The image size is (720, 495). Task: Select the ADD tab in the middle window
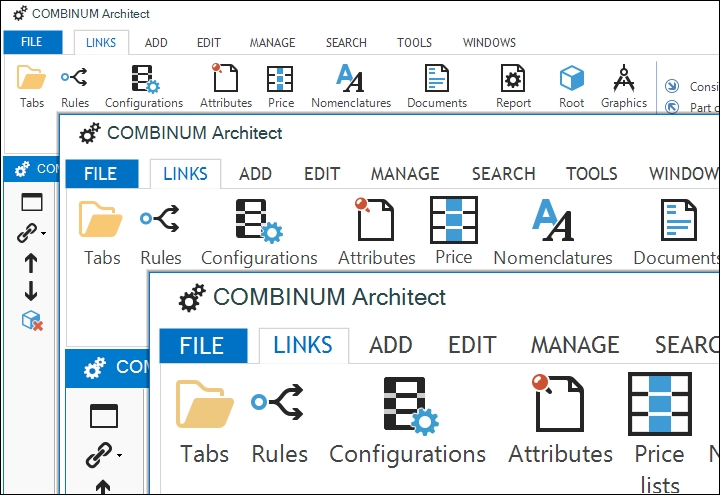pyautogui.click(x=255, y=174)
